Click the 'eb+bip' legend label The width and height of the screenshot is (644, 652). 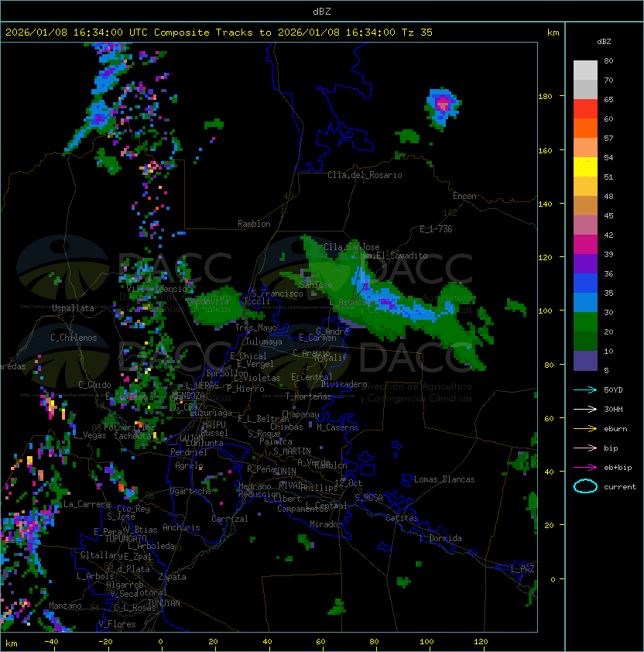point(618,468)
